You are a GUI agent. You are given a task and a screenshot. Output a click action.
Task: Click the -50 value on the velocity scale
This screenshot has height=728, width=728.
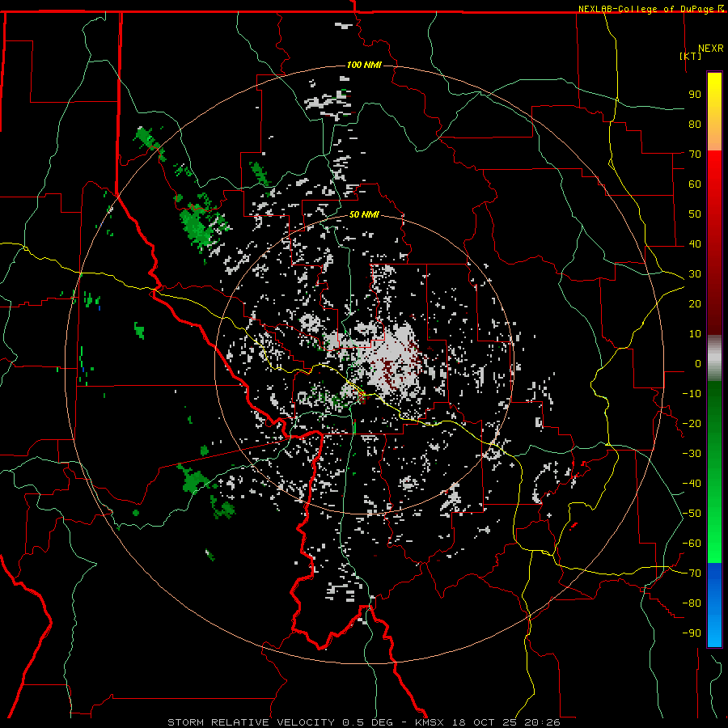coord(692,514)
